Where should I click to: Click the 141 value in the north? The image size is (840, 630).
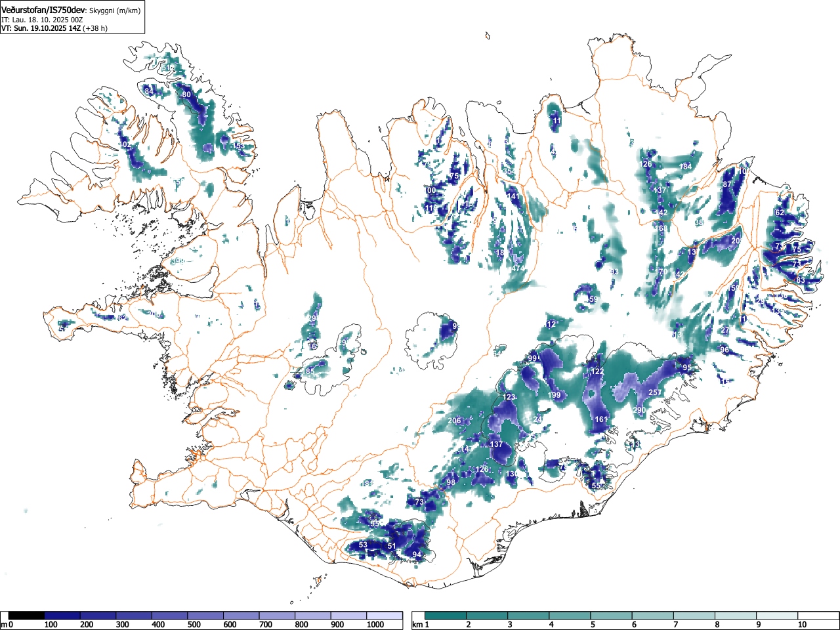pyautogui.click(x=513, y=196)
